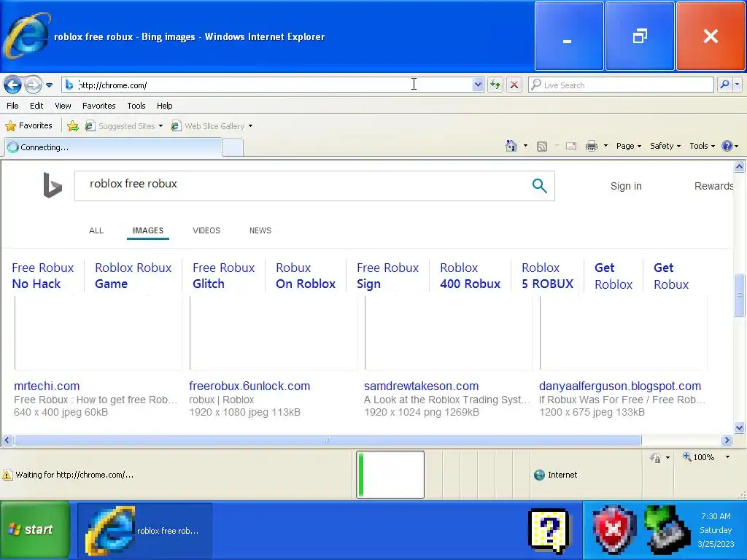Select Roblox Robux Game suggestion
The height and width of the screenshot is (560, 747).
(x=133, y=276)
